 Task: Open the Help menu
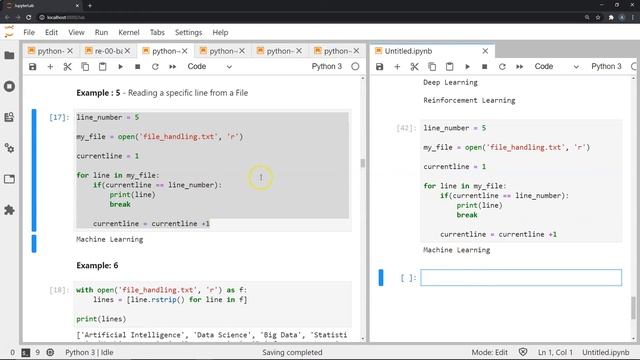coord(220,32)
